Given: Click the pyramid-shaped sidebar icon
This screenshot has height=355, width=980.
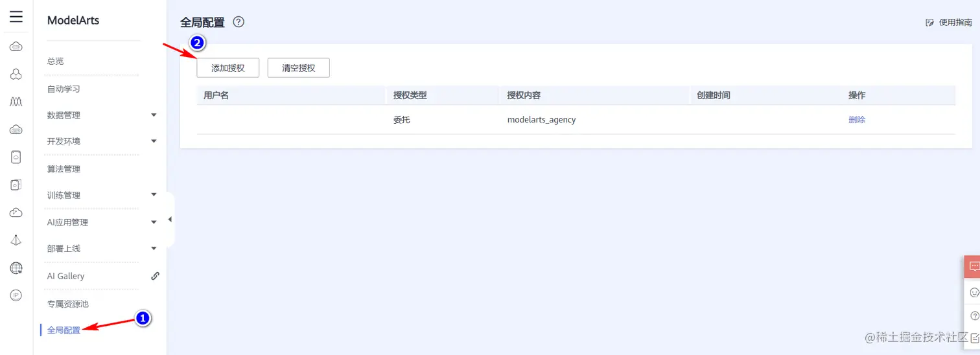Looking at the screenshot, I should (16, 240).
